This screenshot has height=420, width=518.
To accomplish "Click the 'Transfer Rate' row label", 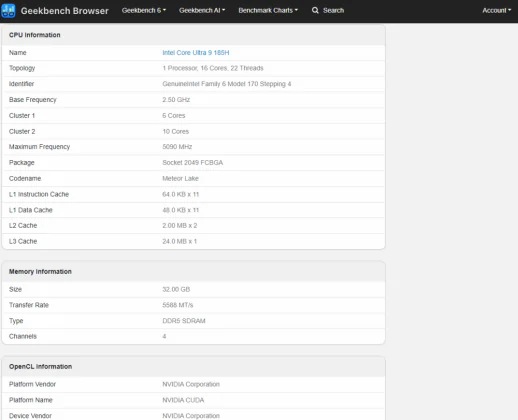I will (x=29, y=305).
